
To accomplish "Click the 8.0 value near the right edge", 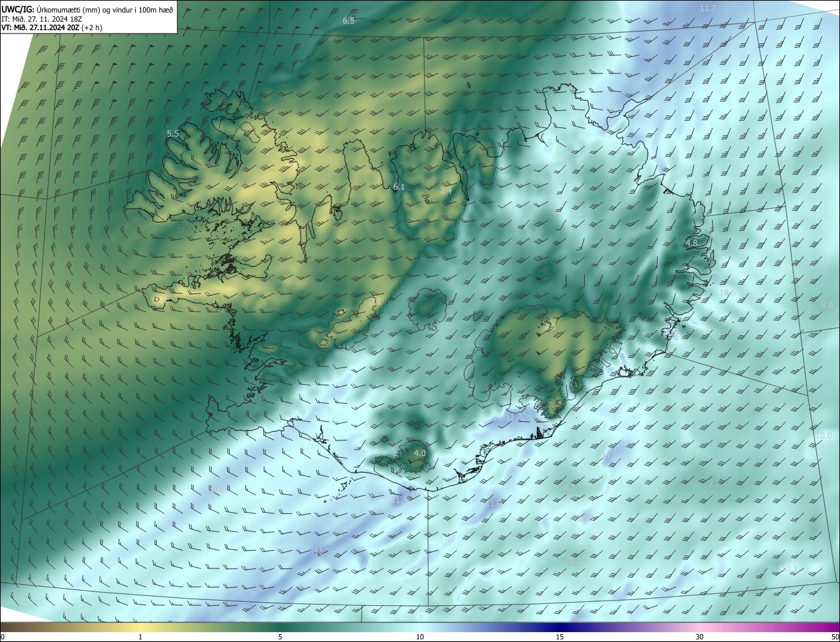I will pos(827,305).
